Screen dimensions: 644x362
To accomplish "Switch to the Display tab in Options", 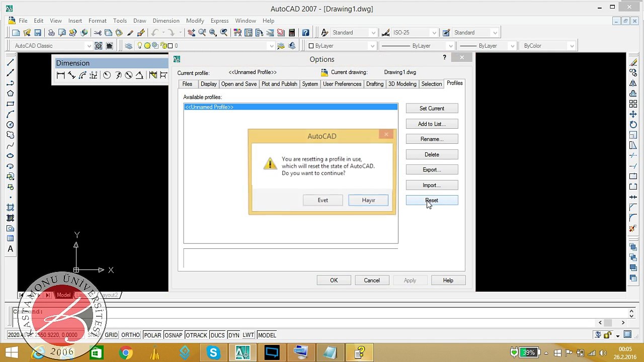I will (x=208, y=84).
